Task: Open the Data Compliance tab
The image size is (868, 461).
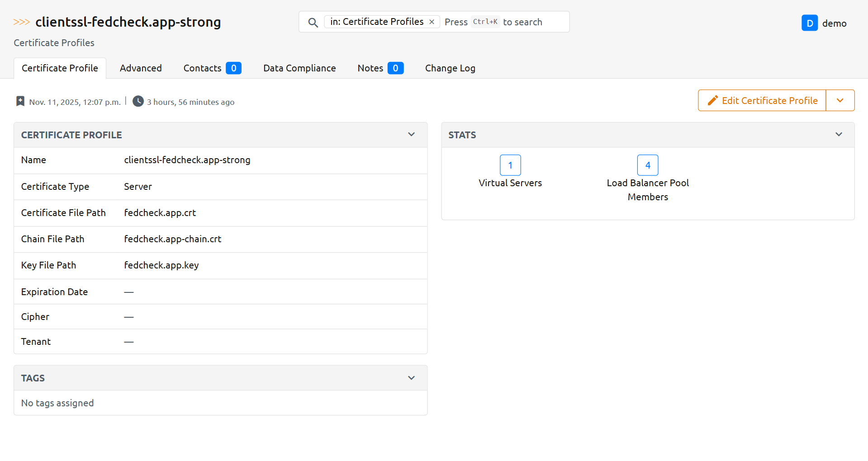Action: [299, 68]
